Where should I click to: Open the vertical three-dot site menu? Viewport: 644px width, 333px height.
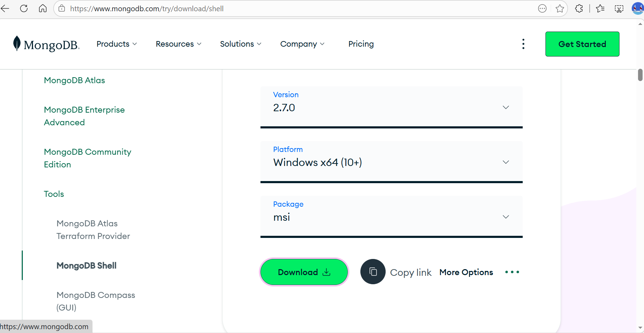tap(523, 44)
